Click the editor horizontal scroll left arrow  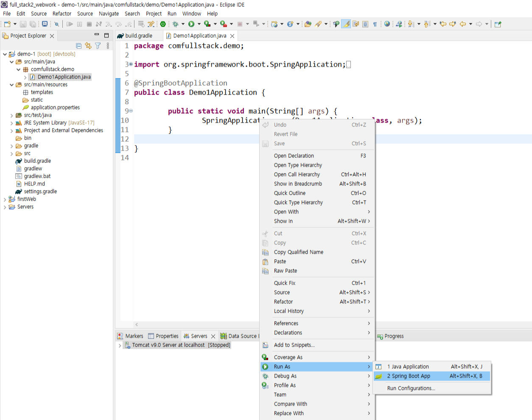click(x=137, y=325)
